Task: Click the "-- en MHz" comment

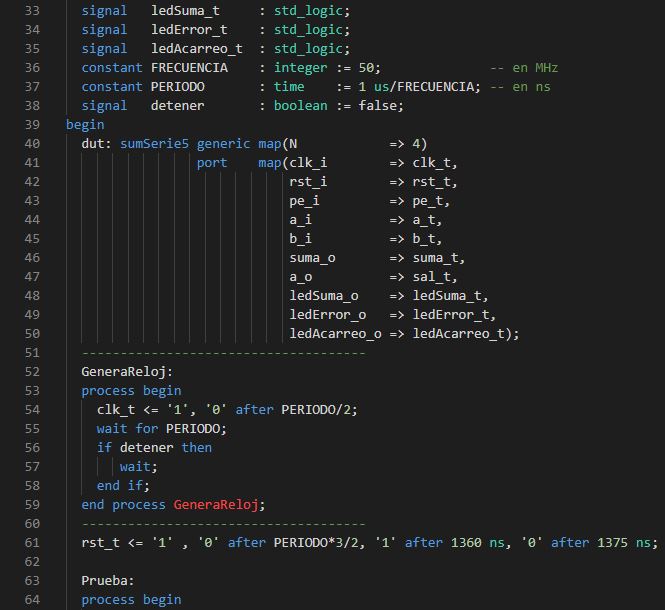Action: [x=524, y=68]
